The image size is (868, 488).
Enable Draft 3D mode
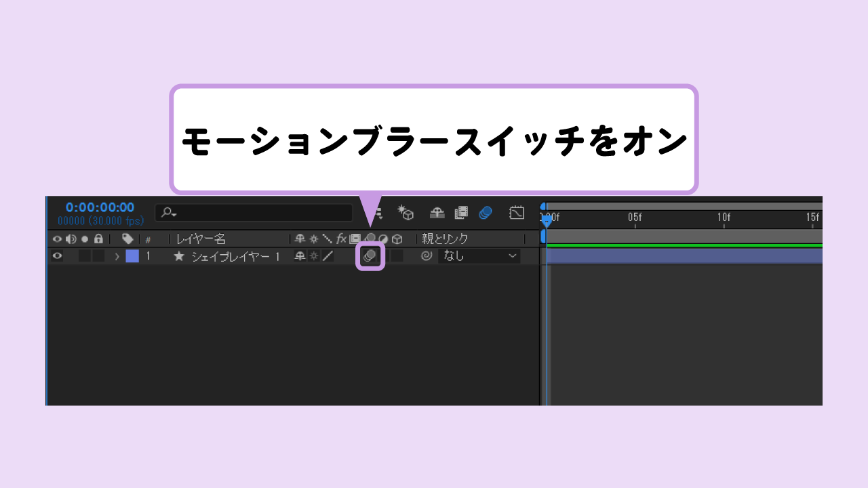click(x=406, y=213)
